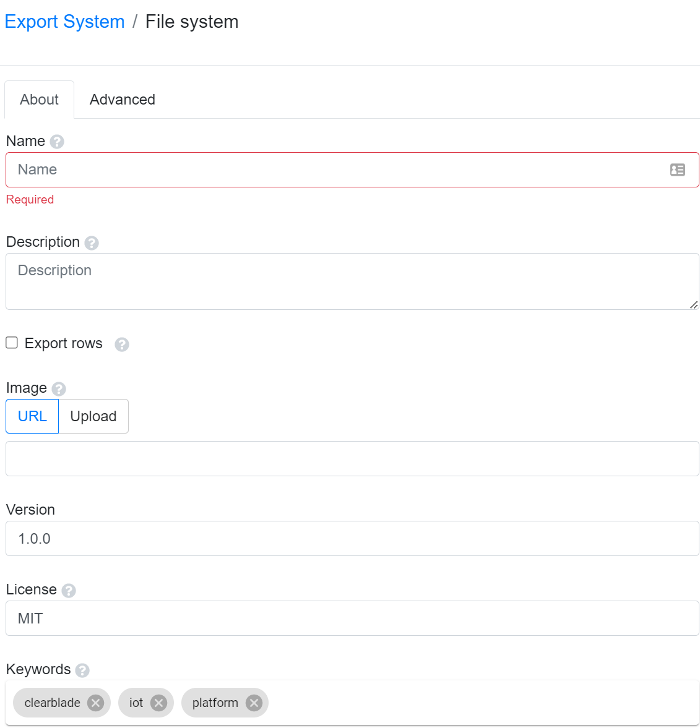Click the Version field showing 1.0.0
The width and height of the screenshot is (700, 728).
(352, 539)
